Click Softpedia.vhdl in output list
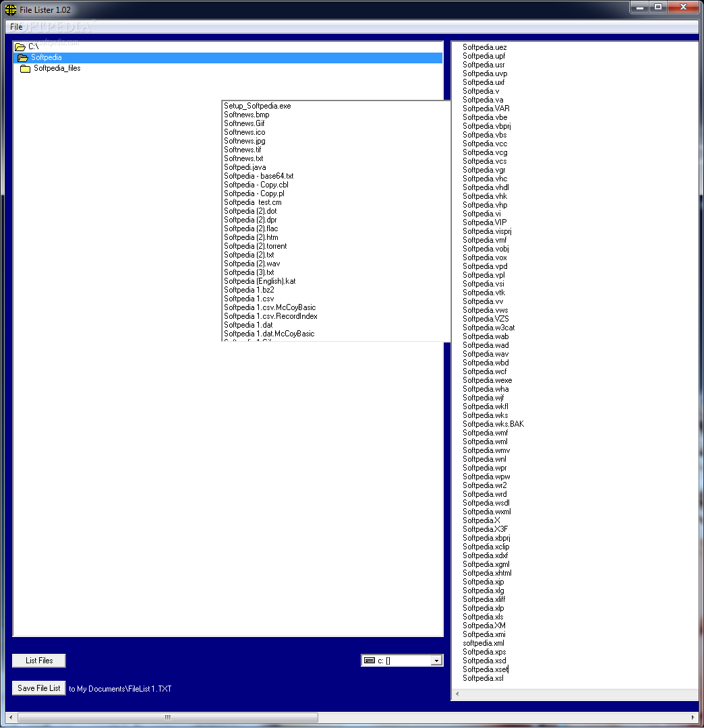The image size is (704, 728). (486, 187)
